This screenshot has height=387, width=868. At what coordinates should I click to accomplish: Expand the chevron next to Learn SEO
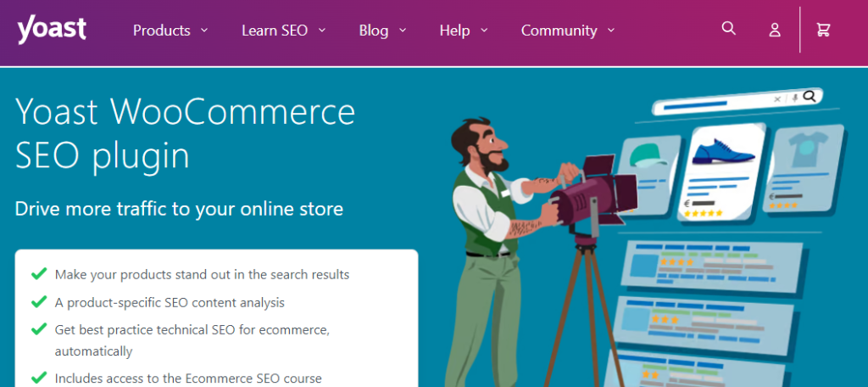321,31
